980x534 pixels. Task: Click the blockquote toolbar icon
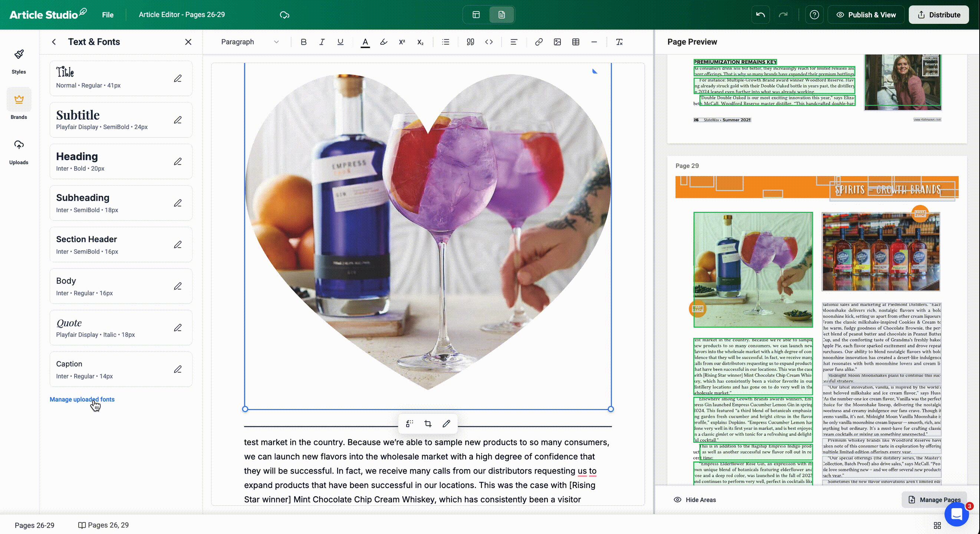tap(470, 42)
